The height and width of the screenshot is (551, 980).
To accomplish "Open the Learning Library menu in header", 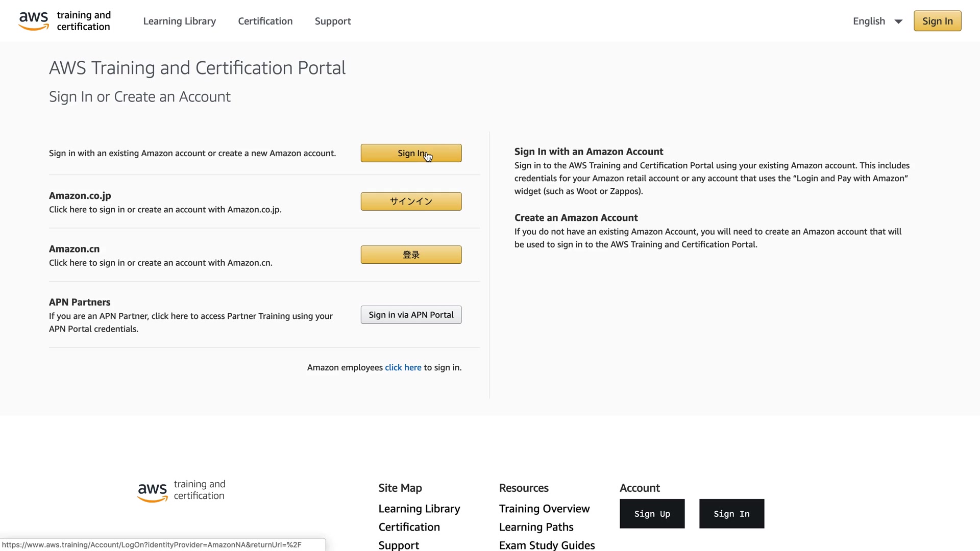I will pyautogui.click(x=179, y=21).
